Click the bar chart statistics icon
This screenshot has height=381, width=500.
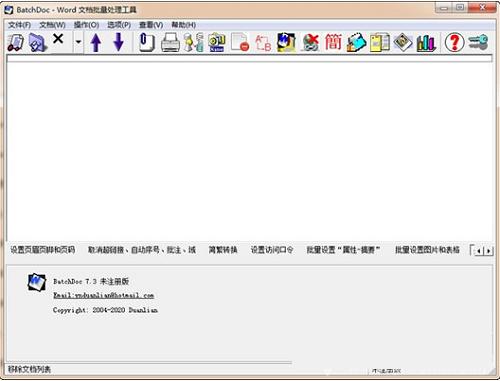(426, 43)
